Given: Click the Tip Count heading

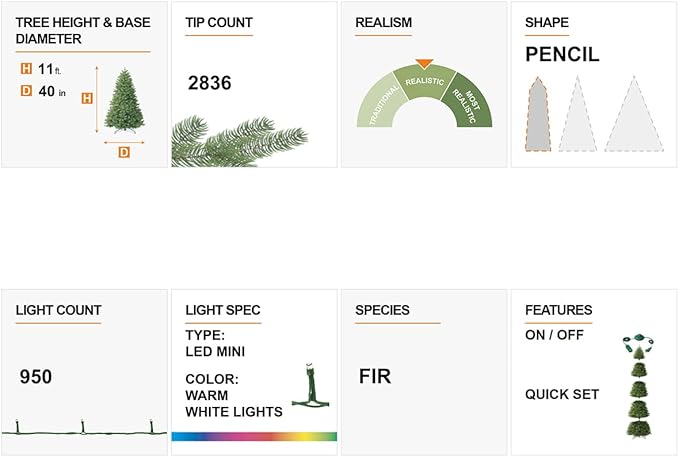Looking at the screenshot, I should point(219,22).
